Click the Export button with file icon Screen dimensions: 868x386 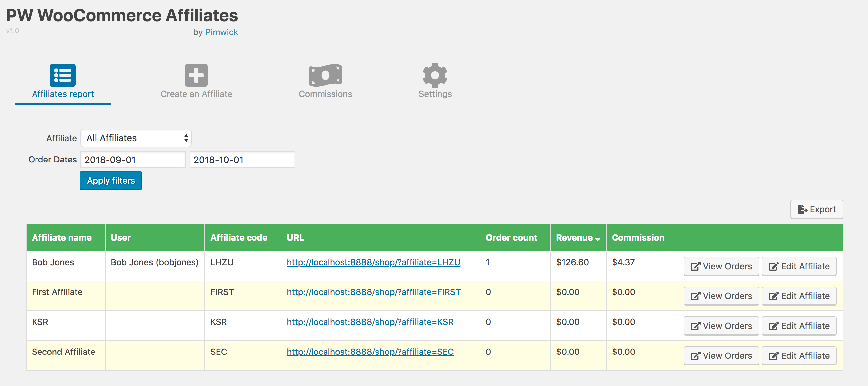(817, 209)
